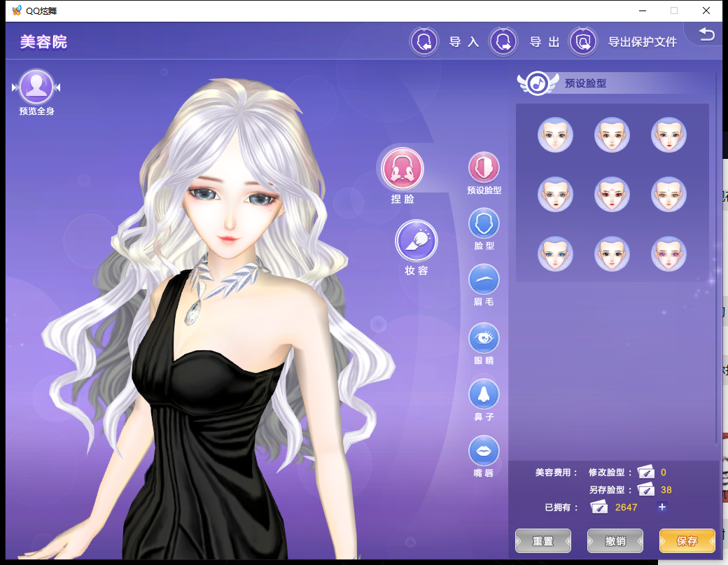Click the 美容院 title text
The height and width of the screenshot is (565, 728).
coord(43,42)
